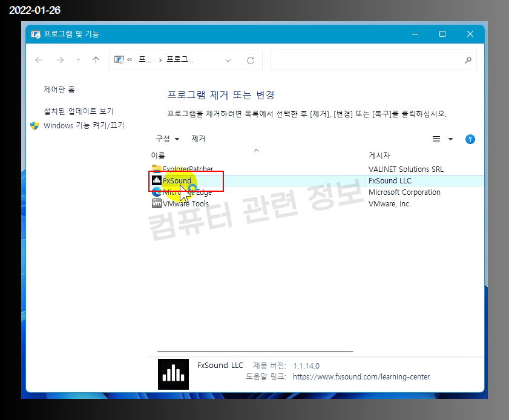509x420 pixels.
Task: Go forward with the forward arrow
Action: pyautogui.click(x=60, y=60)
